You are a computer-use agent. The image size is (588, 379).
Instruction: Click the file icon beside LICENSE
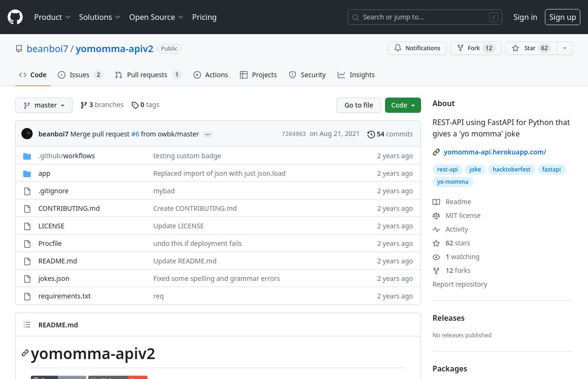tap(27, 226)
